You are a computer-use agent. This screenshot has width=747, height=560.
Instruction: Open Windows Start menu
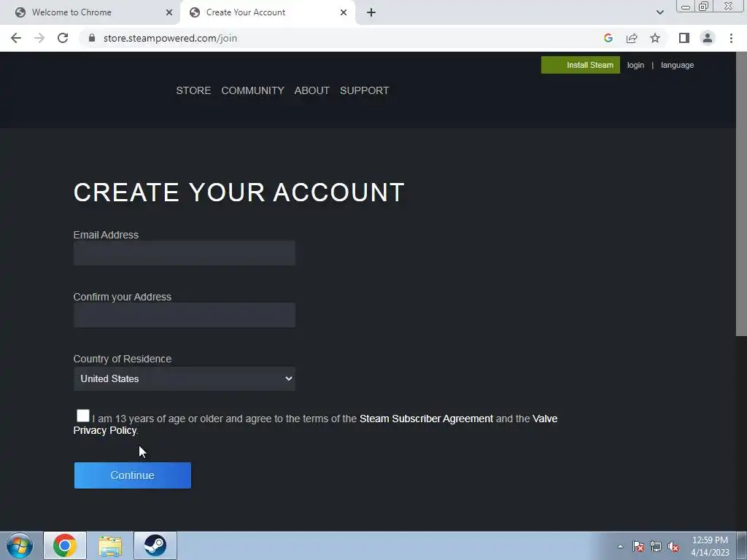[20, 545]
